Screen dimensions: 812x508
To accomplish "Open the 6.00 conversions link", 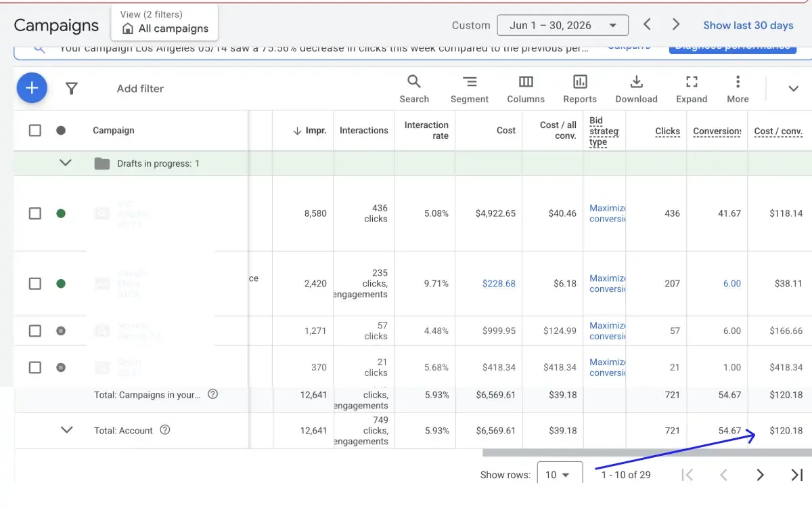I will pyautogui.click(x=732, y=284).
